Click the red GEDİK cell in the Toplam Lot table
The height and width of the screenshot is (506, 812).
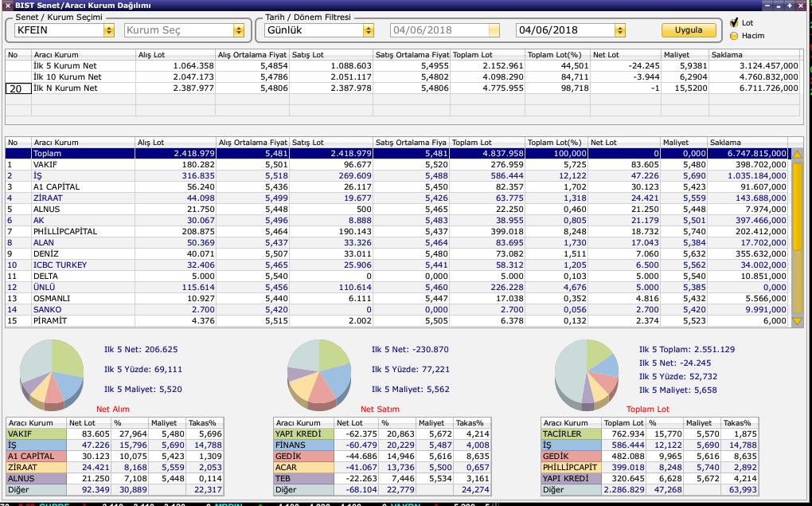[x=572, y=457]
